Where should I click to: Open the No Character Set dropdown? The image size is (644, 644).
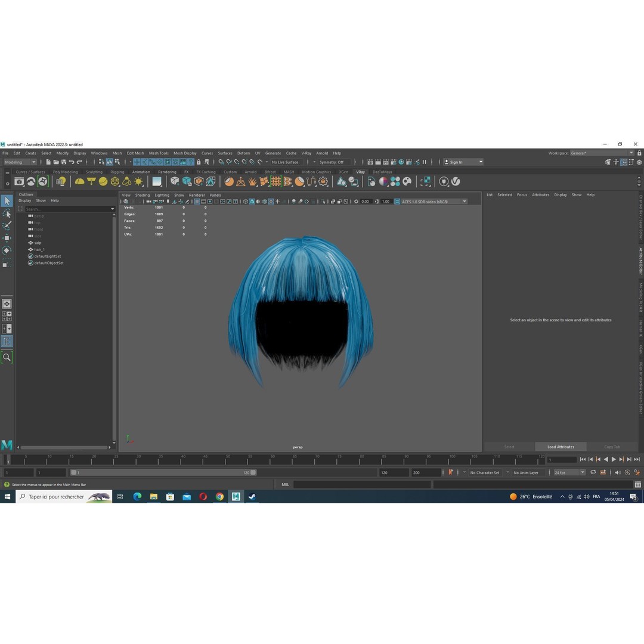485,473
